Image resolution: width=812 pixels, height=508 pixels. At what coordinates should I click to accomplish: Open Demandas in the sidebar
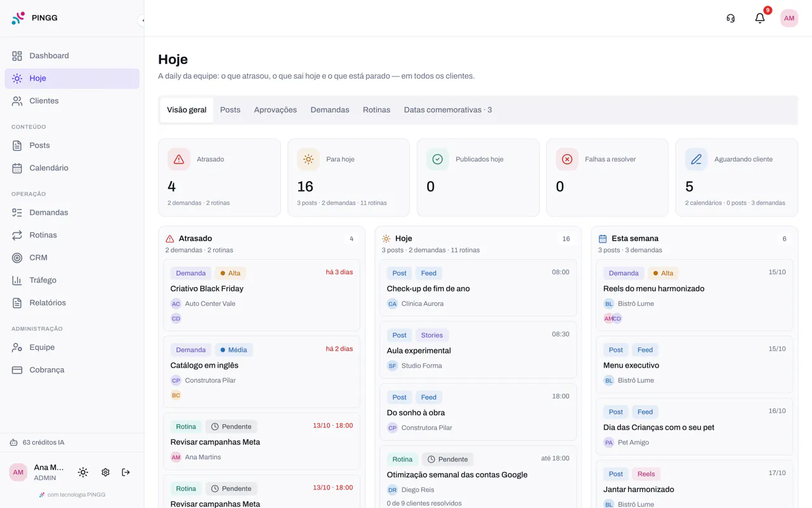(72, 213)
